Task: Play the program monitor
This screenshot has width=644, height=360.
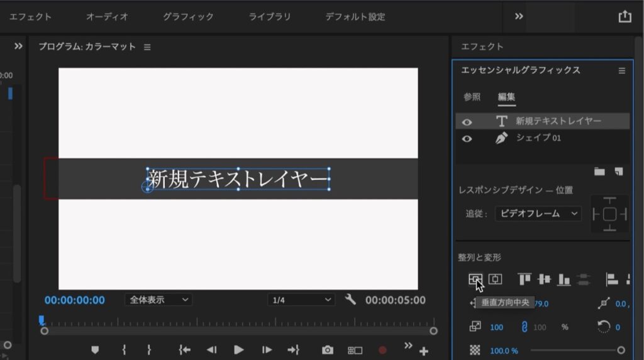Action: [x=238, y=350]
